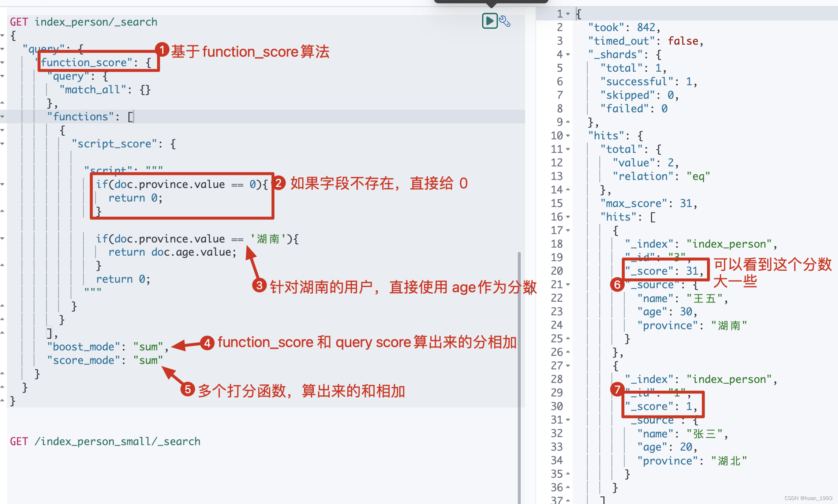Click the green send request play button
This screenshot has height=504, width=838.
489,21
